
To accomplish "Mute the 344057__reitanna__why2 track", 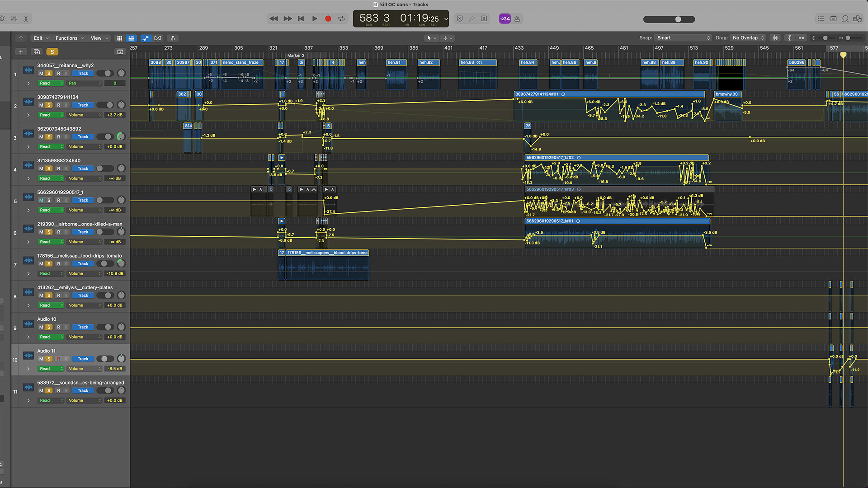I will click(41, 73).
